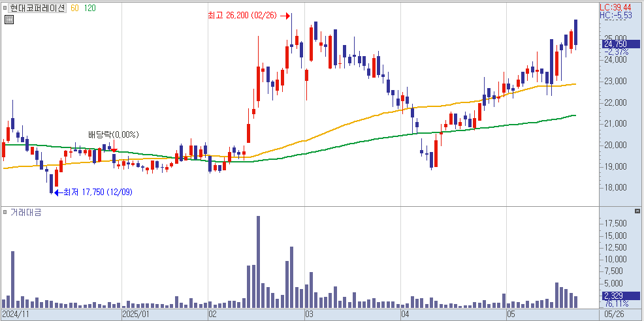Click the 5,000 volume axis label
The image size is (644, 321).
[615, 284]
